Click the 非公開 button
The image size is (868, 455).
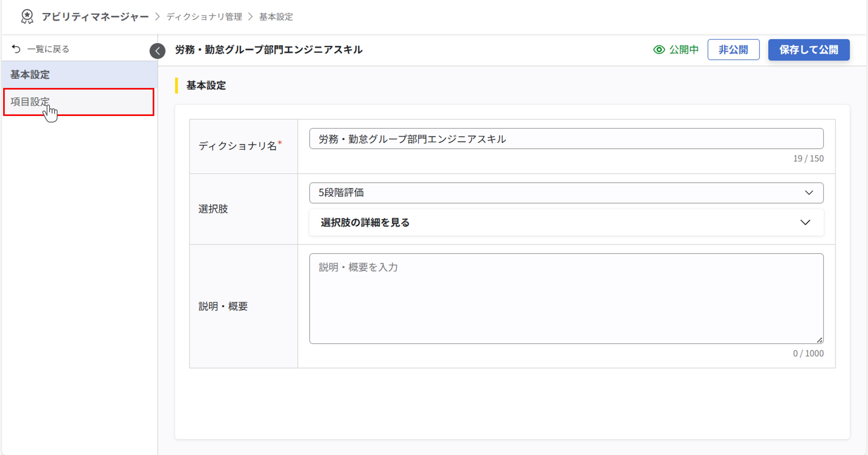click(733, 49)
